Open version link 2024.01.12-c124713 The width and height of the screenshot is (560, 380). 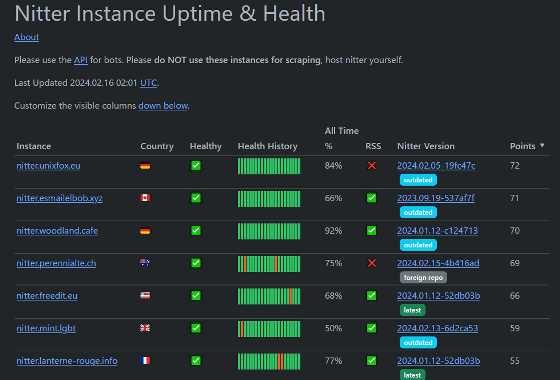[x=438, y=231]
